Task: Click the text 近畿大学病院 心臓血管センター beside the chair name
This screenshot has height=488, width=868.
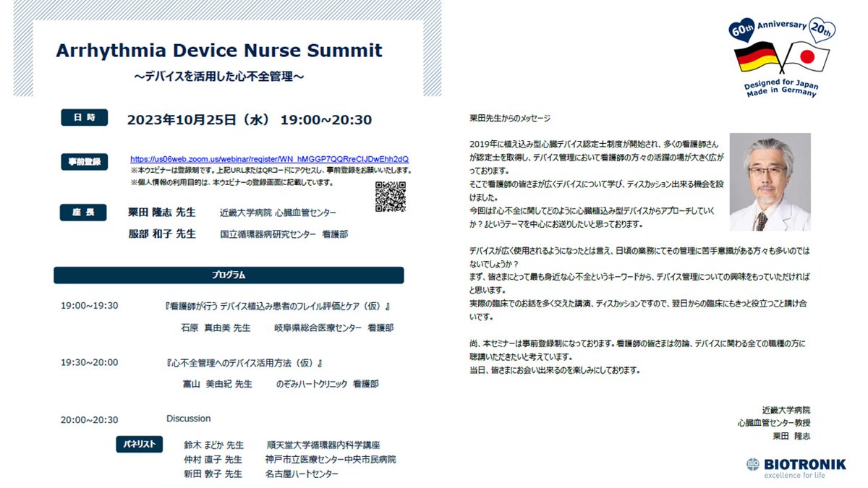Action: tap(278, 213)
